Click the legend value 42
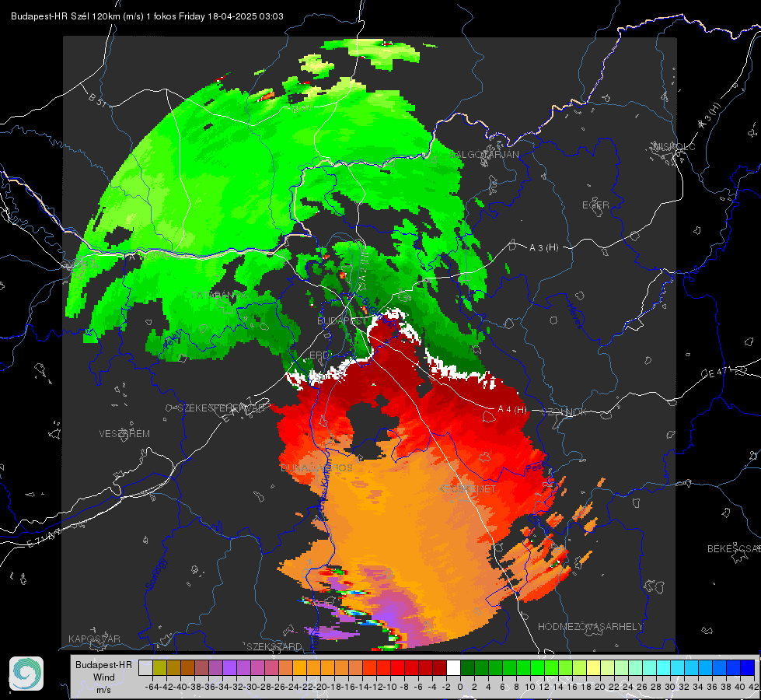Screen dimensions: 761x700 (752, 687)
